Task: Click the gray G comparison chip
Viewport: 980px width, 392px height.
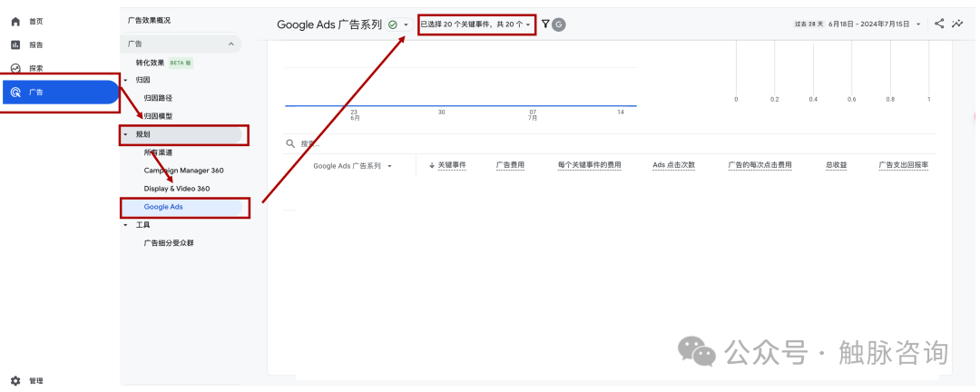Action: point(559,24)
